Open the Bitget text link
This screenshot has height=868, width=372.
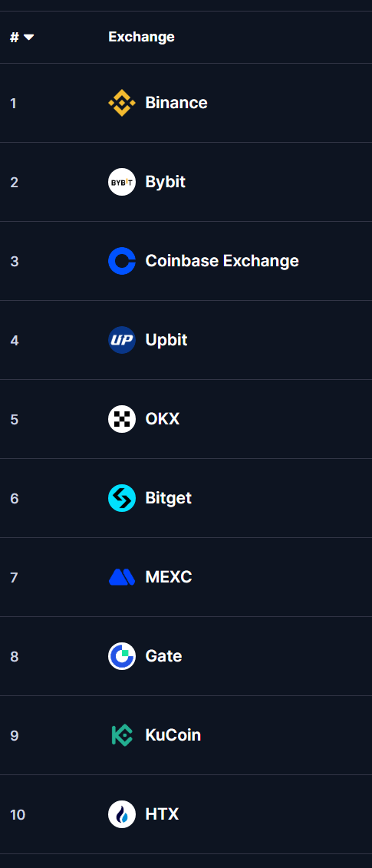click(168, 498)
